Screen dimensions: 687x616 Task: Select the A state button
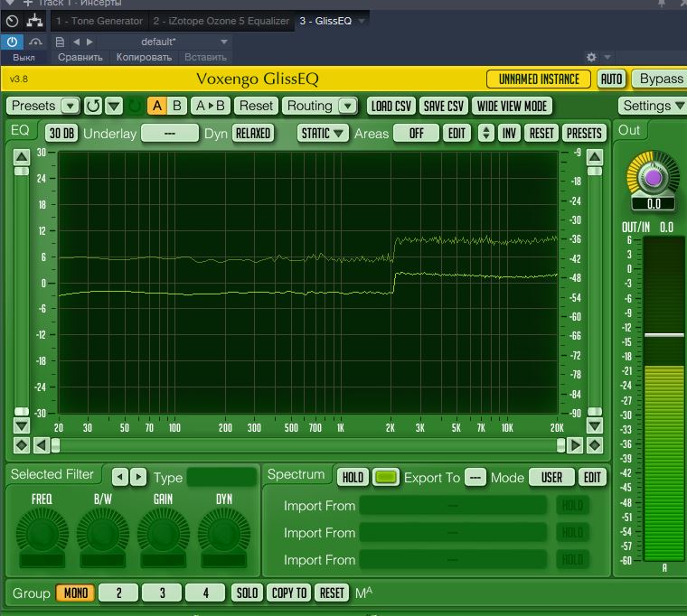[157, 106]
